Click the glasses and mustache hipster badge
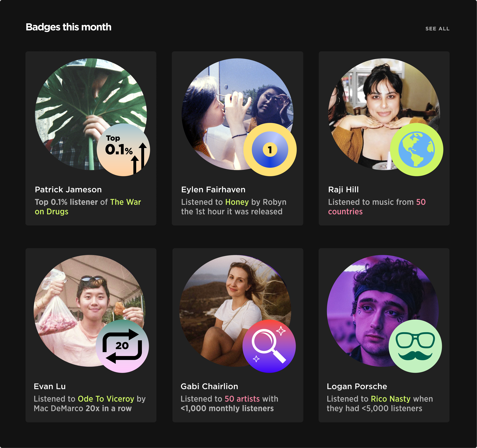The width and height of the screenshot is (477, 448). click(415, 346)
